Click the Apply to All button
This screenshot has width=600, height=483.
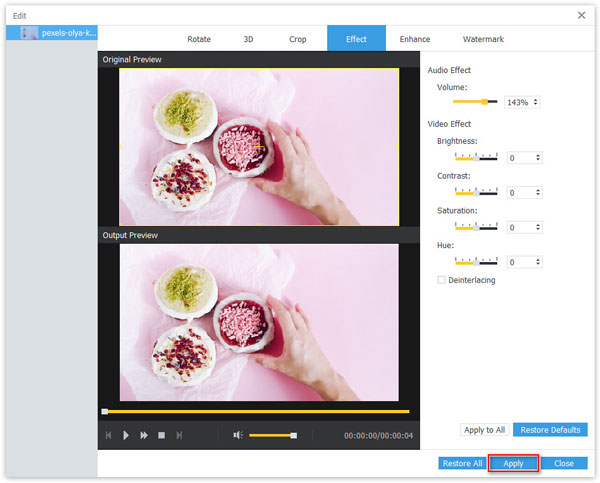point(484,430)
